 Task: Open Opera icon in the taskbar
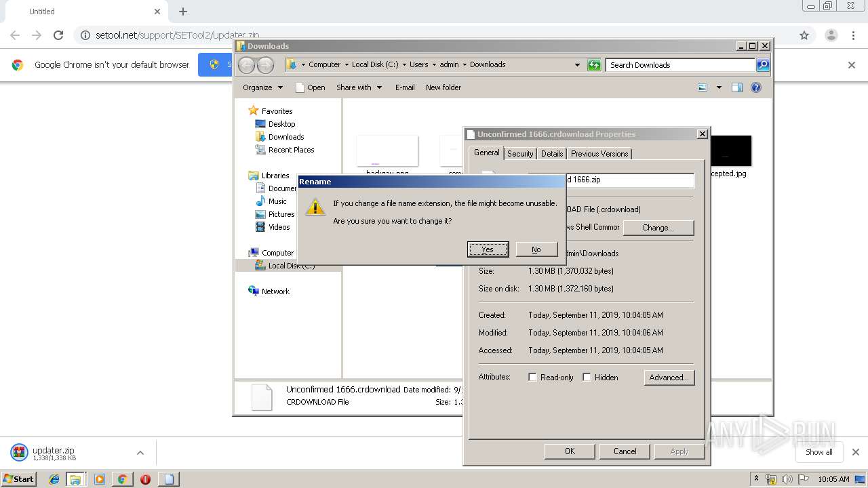pyautogui.click(x=145, y=479)
